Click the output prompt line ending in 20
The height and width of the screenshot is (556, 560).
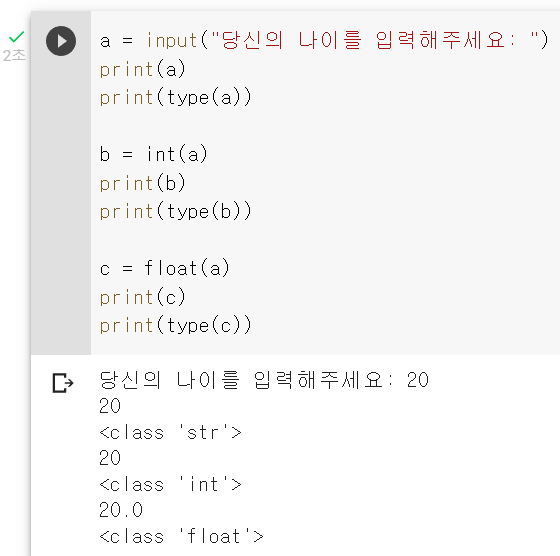[264, 380]
